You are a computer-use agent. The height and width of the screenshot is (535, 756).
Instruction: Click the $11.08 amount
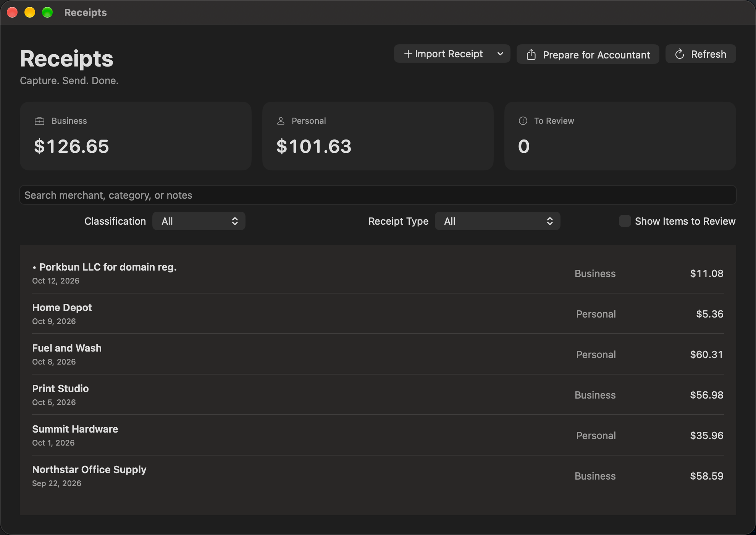(x=707, y=274)
